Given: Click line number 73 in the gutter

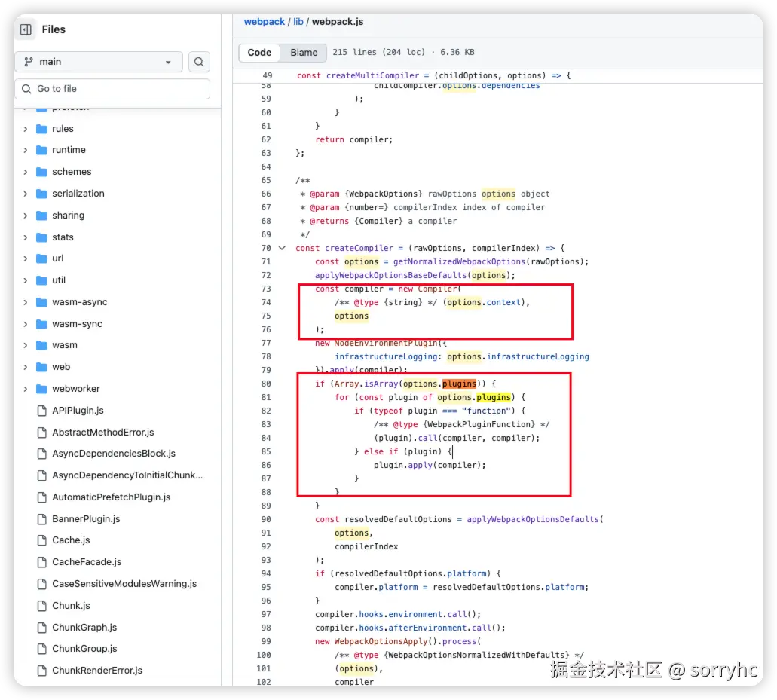Looking at the screenshot, I should (x=266, y=289).
